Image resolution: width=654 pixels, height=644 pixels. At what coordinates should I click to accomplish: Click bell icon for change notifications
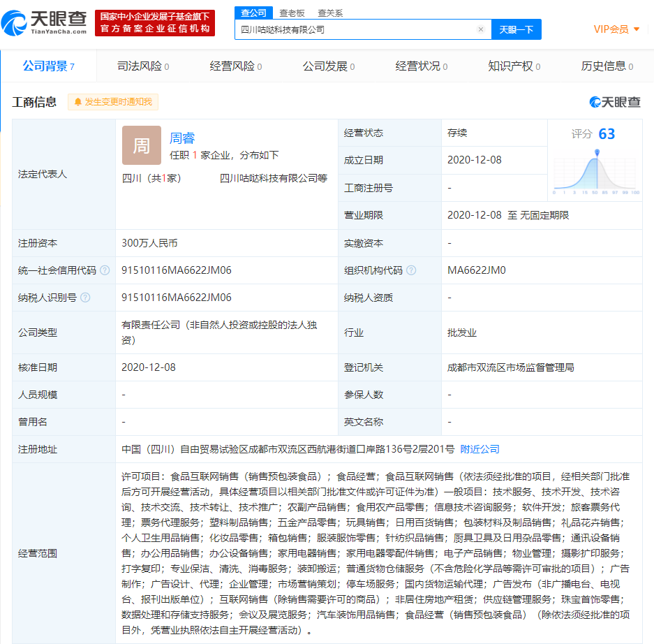77,102
